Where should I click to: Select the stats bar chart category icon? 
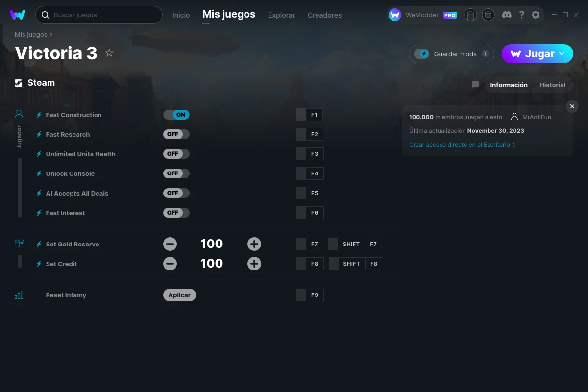19,295
